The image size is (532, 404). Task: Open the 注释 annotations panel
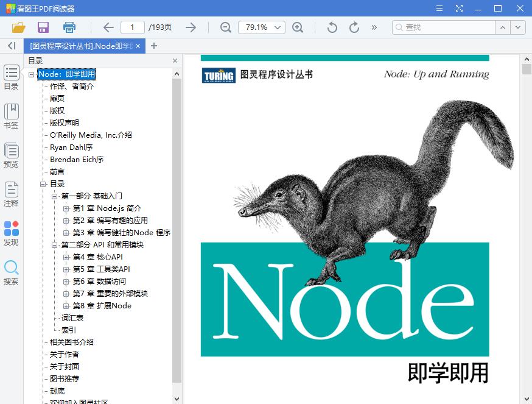coord(11,194)
